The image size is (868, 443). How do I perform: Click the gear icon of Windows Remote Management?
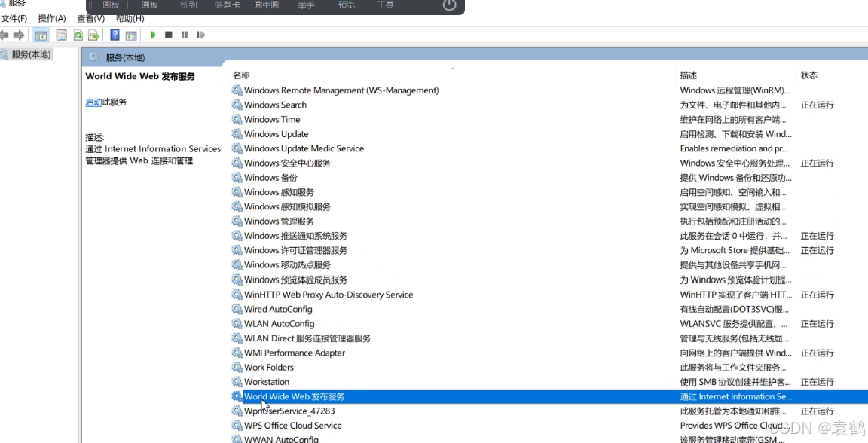click(237, 90)
